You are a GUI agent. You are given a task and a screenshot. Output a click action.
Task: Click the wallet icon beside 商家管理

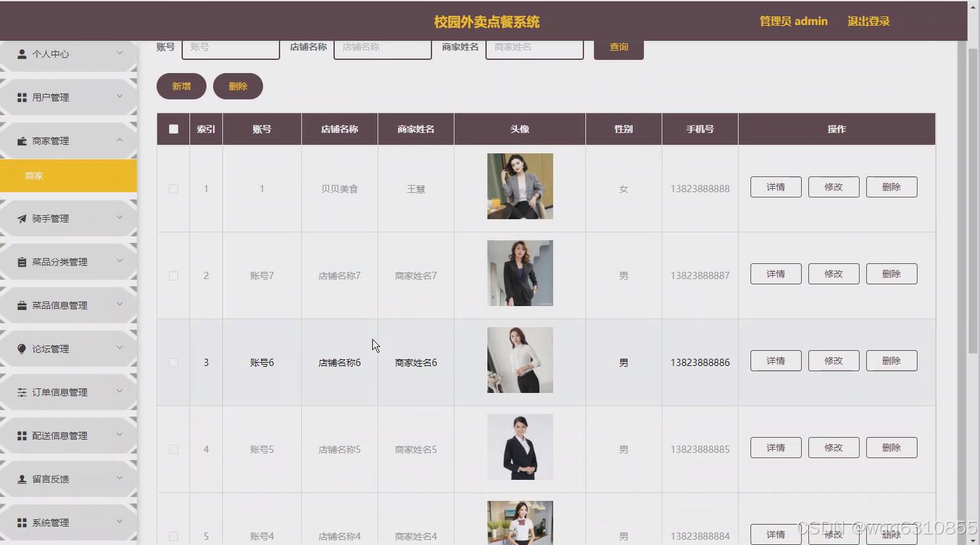coord(22,141)
